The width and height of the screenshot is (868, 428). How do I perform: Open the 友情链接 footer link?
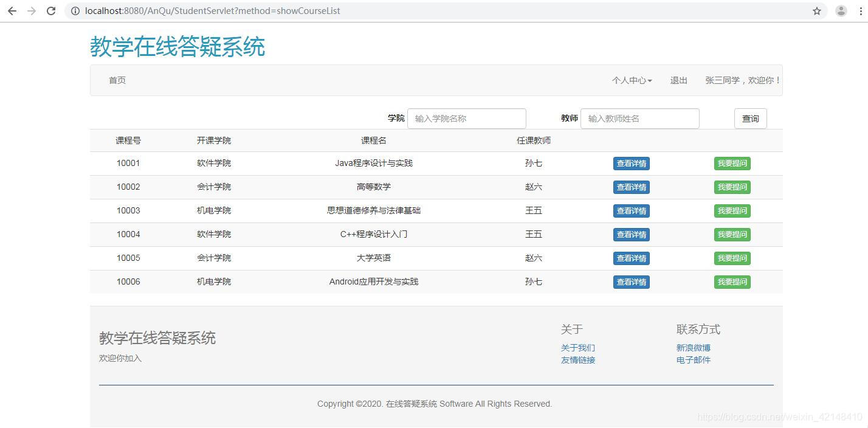(x=578, y=360)
